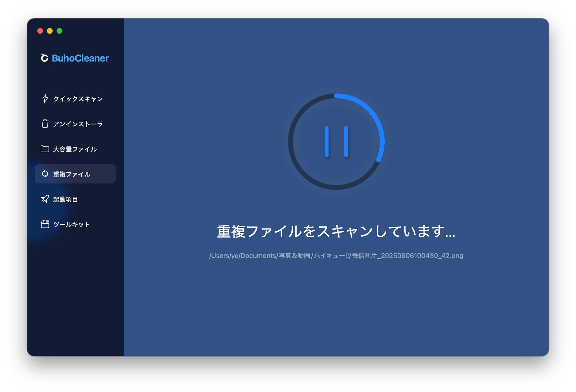Image resolution: width=576 pixels, height=392 pixels.
Task: Select アンインストーラ in the sidebar
Action: tap(78, 124)
